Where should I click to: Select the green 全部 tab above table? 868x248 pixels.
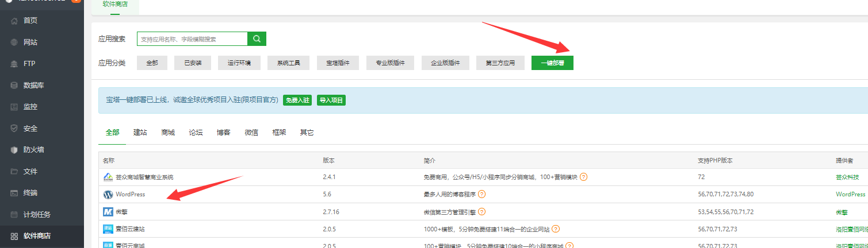113,133
